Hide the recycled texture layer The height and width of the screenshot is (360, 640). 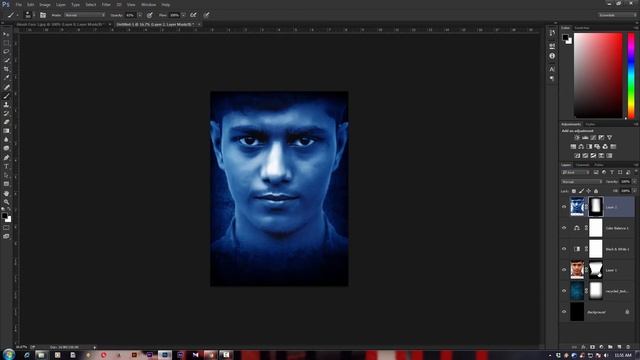[564, 291]
